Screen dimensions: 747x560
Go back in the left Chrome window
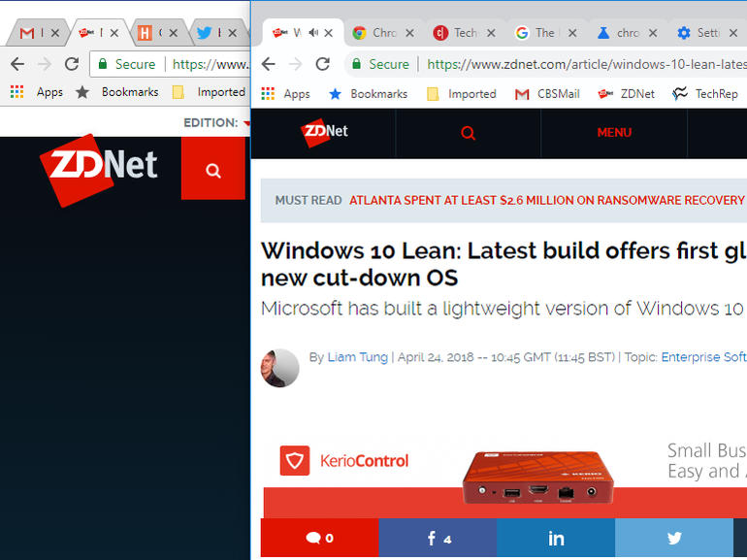[17, 64]
